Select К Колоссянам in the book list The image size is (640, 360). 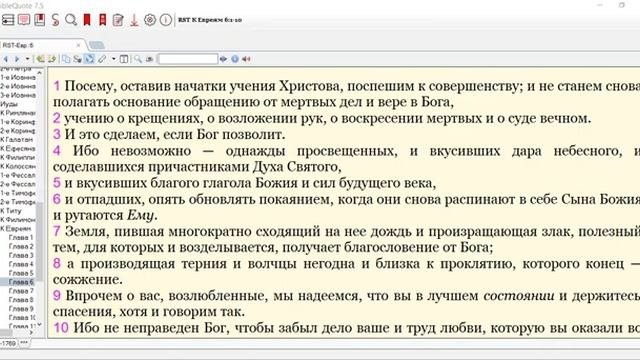pos(18,166)
